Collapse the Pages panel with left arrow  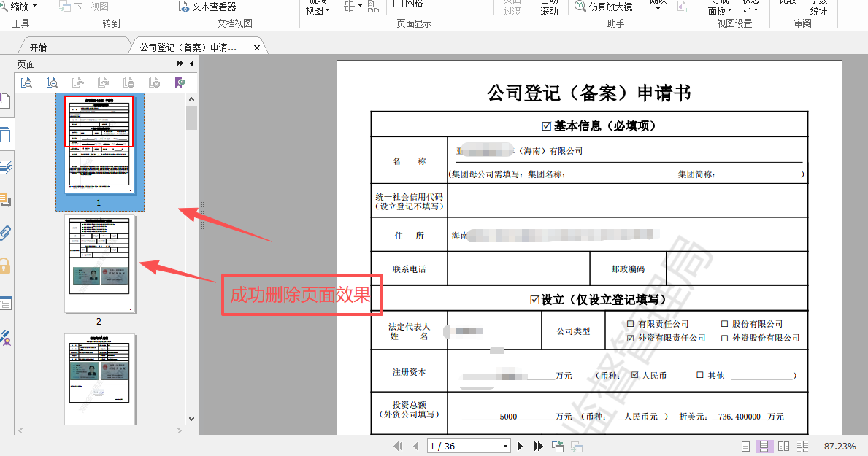(191, 63)
